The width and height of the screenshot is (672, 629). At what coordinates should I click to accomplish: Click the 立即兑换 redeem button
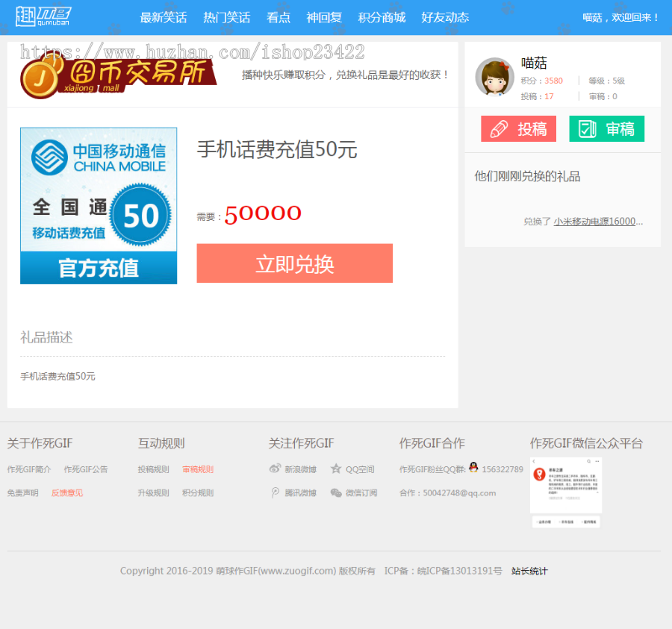294,263
